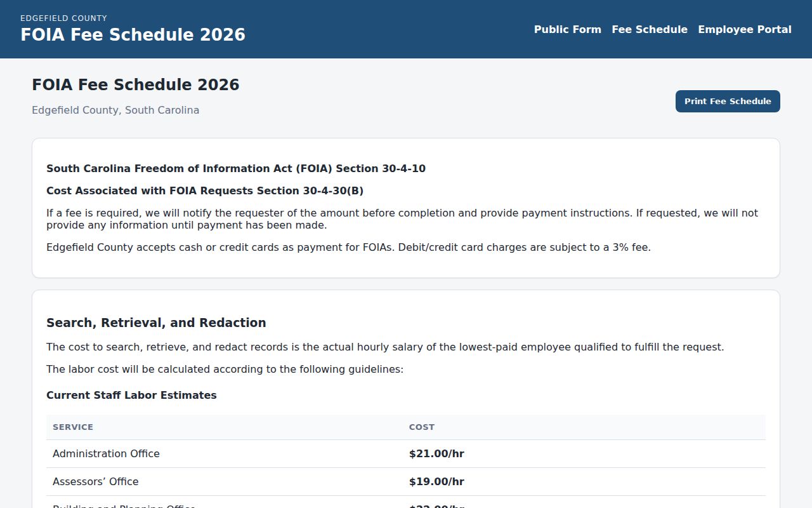The width and height of the screenshot is (812, 508).
Task: Click the COST column header
Action: click(x=422, y=427)
